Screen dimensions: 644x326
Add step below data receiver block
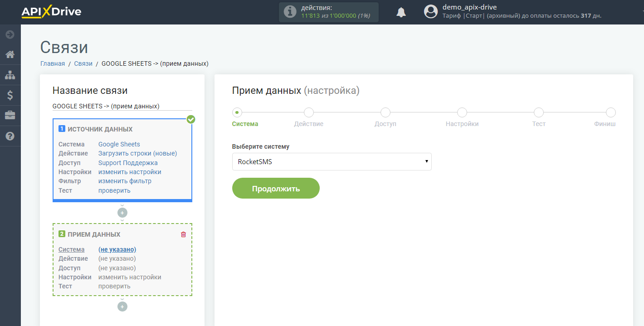[122, 307]
